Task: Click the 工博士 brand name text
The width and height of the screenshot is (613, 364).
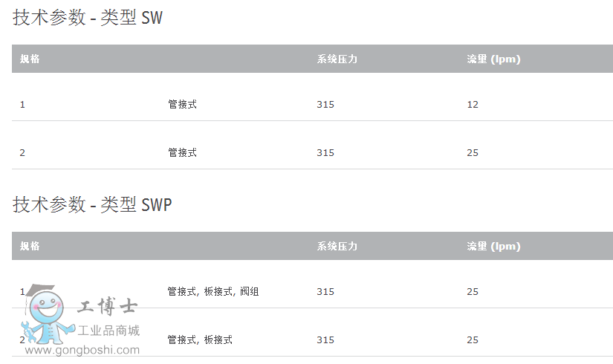Action: [x=107, y=306]
